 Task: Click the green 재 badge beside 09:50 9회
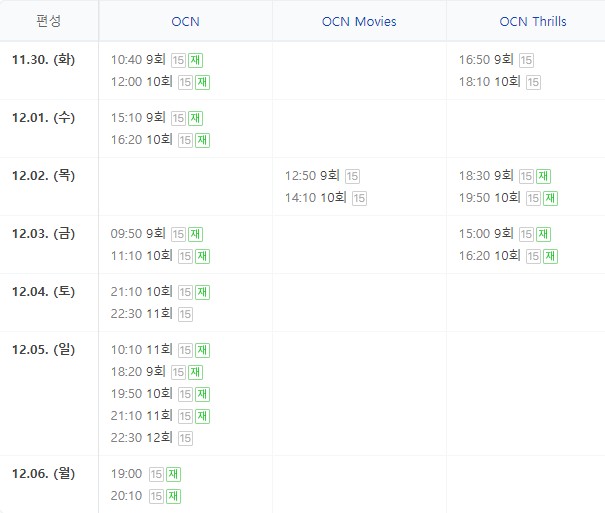(x=195, y=234)
